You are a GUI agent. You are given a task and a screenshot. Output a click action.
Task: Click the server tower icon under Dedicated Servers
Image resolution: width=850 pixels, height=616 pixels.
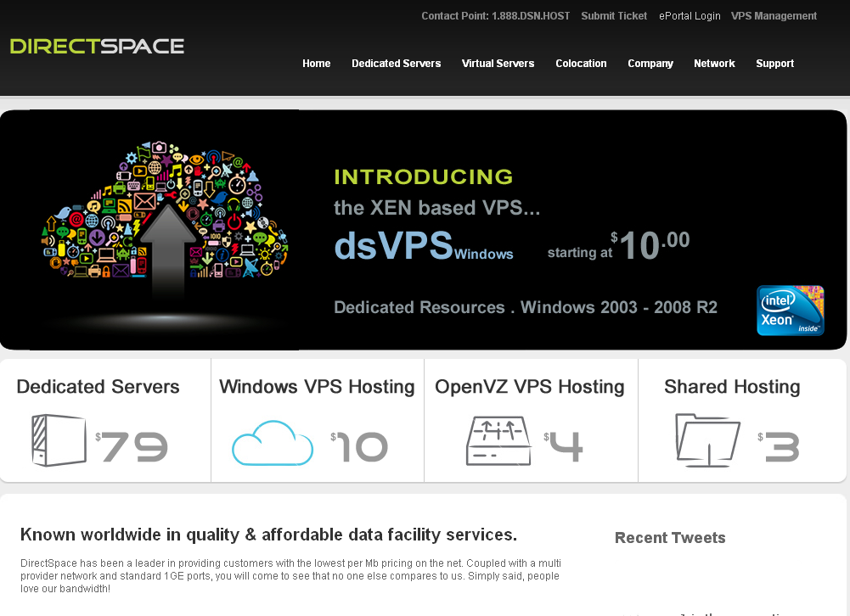coord(59,440)
